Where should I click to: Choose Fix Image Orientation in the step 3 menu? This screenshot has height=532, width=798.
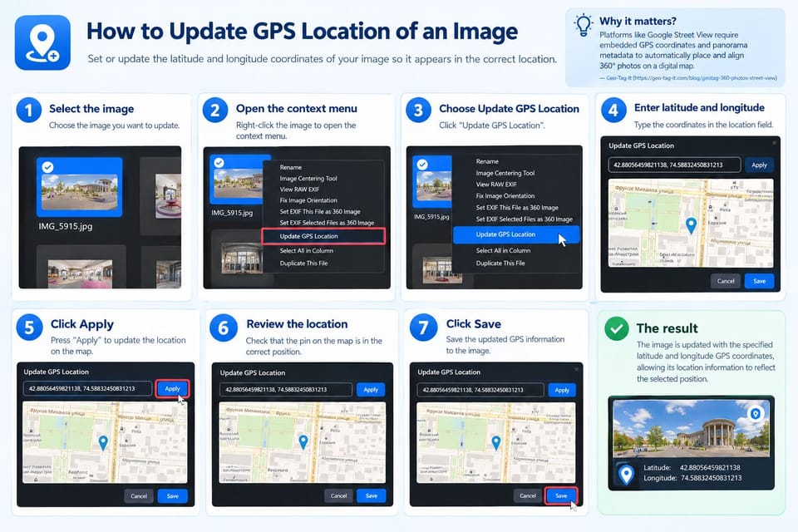[x=505, y=196]
